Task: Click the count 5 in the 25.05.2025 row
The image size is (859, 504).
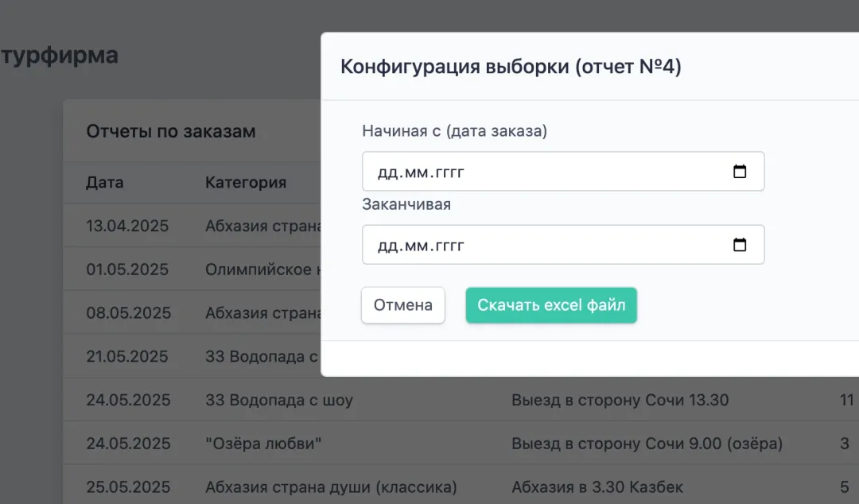Action: 845,487
